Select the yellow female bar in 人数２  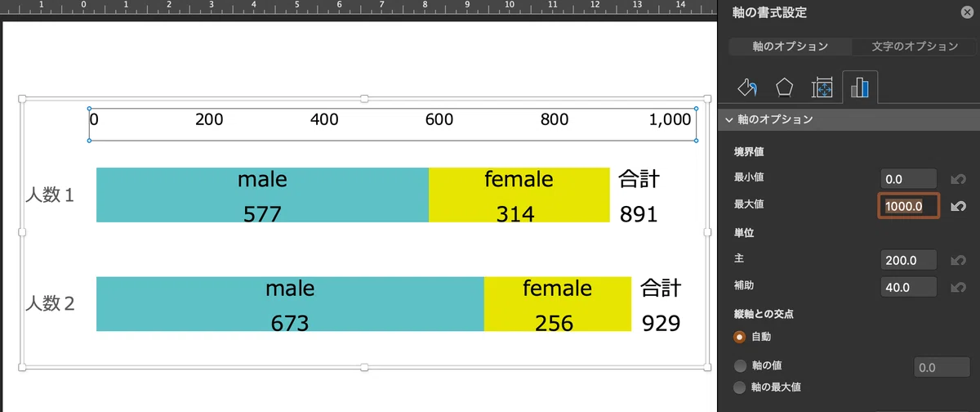point(557,304)
